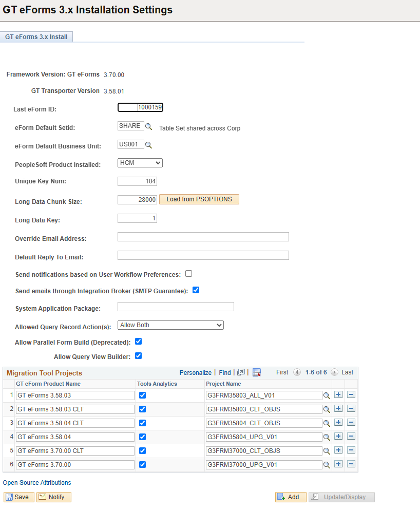Click the Save button
The image size is (420, 510).
(x=19, y=497)
